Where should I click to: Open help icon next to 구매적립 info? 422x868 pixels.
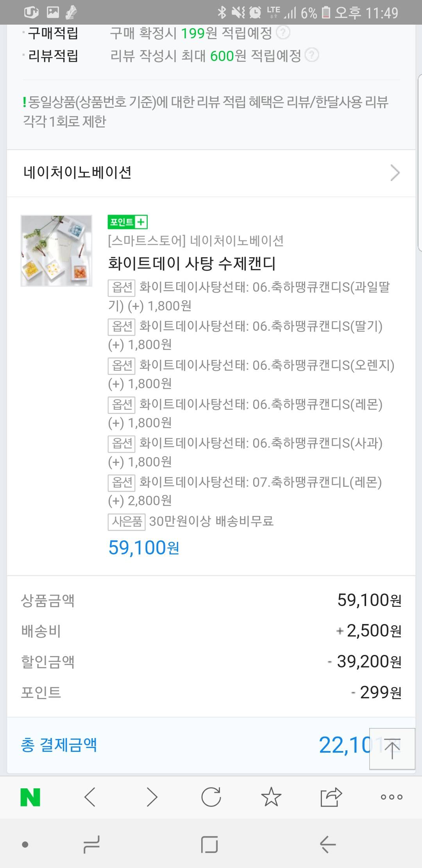click(283, 33)
